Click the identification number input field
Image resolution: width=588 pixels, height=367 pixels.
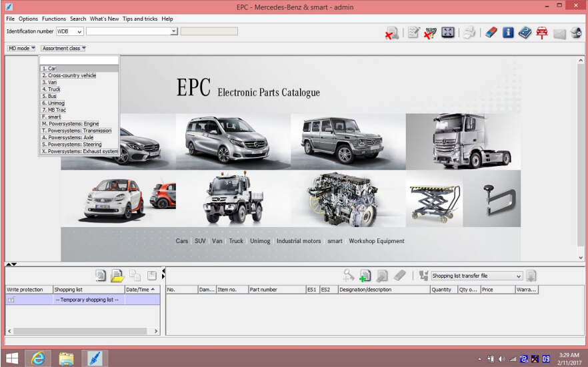tap(129, 31)
